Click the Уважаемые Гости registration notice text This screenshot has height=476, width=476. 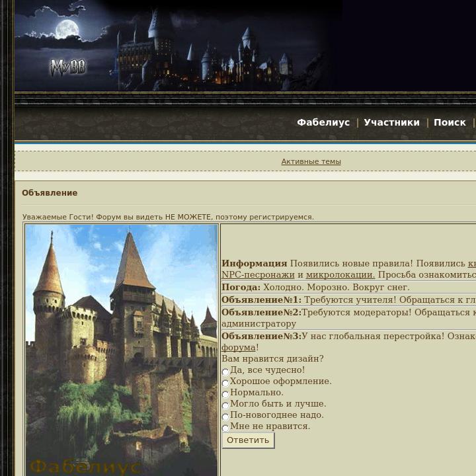pyautogui.click(x=168, y=217)
